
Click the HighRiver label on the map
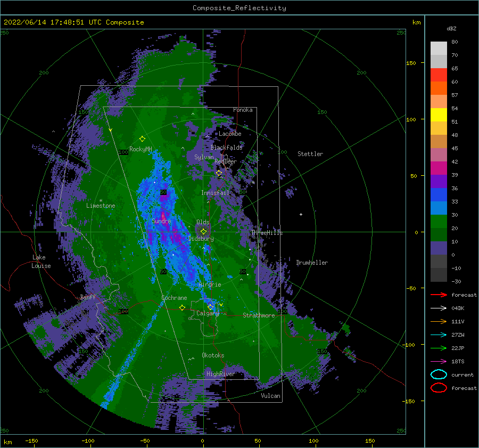tap(220, 374)
